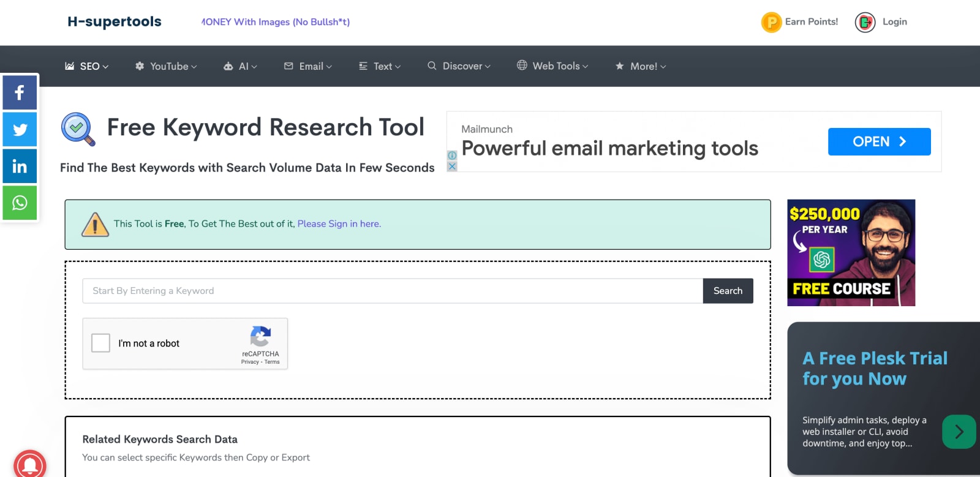The height and width of the screenshot is (477, 980).
Task: Expand the Text menu
Action: [380, 66]
